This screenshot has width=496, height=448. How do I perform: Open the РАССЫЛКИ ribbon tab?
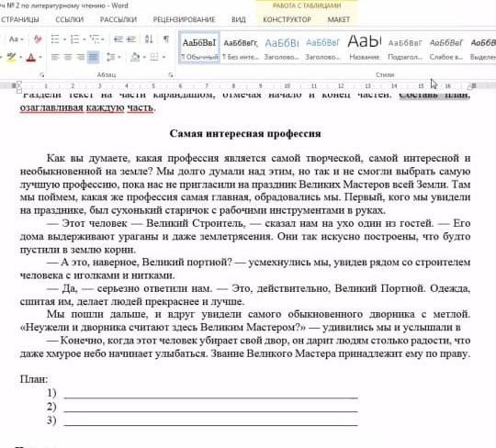click(118, 19)
